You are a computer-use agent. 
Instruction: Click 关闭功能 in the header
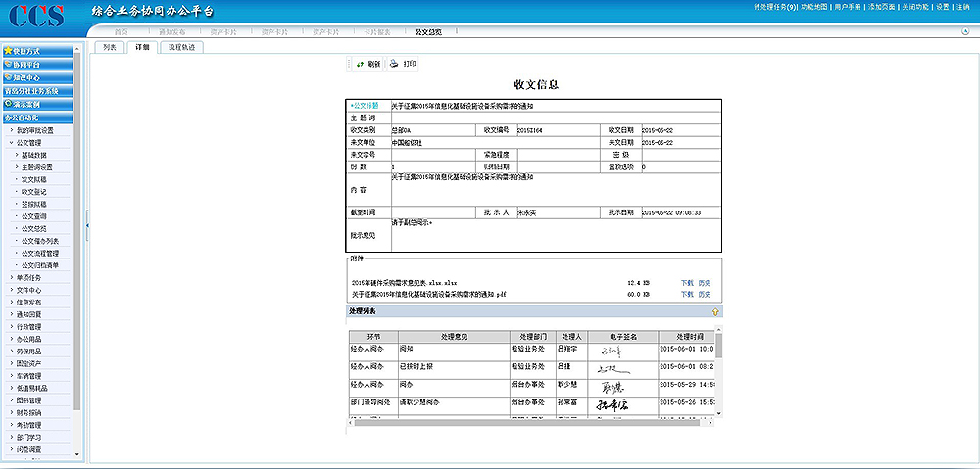point(915,6)
